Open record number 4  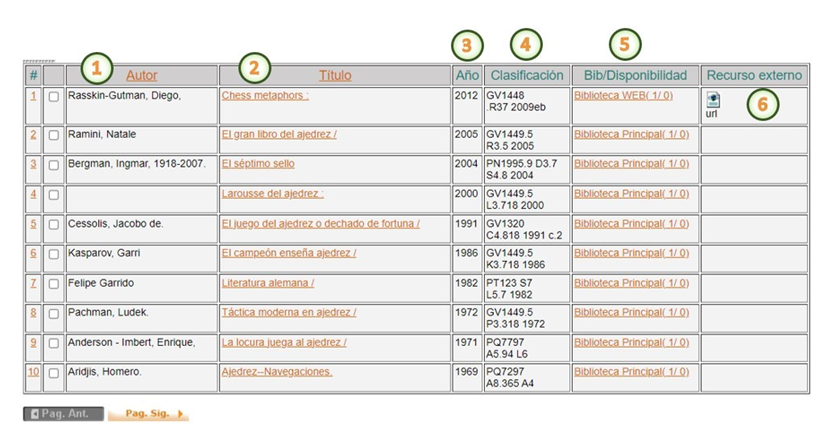pyautogui.click(x=33, y=194)
